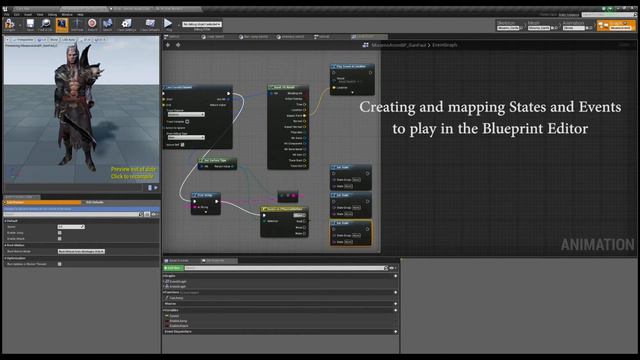Add a function with Functions plus icon
640x360 pixels.
pos(396,292)
